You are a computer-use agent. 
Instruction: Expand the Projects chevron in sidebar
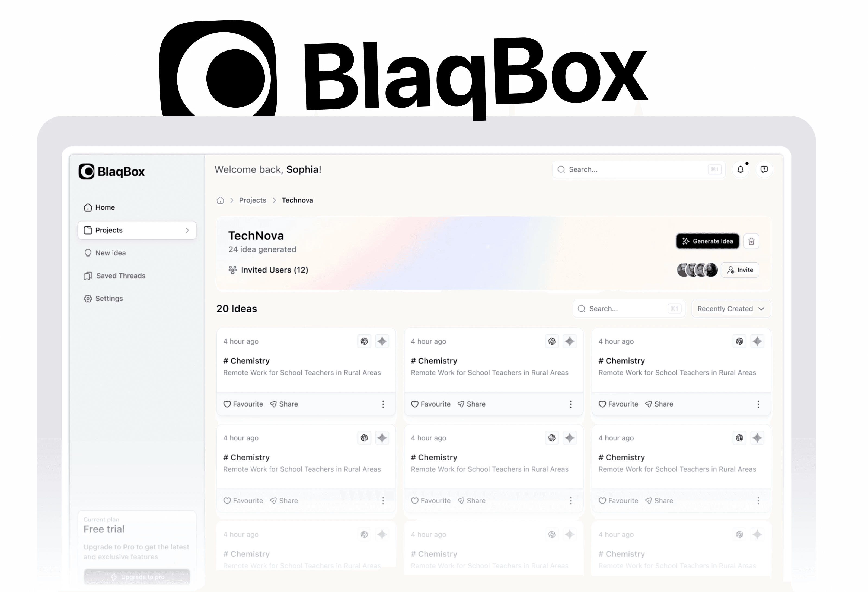pyautogui.click(x=187, y=231)
